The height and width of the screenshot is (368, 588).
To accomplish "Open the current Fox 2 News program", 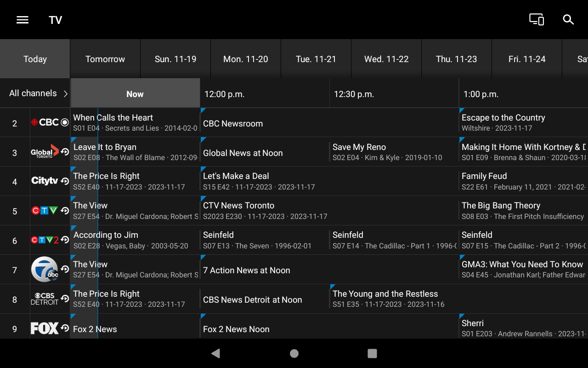I will [135, 327].
